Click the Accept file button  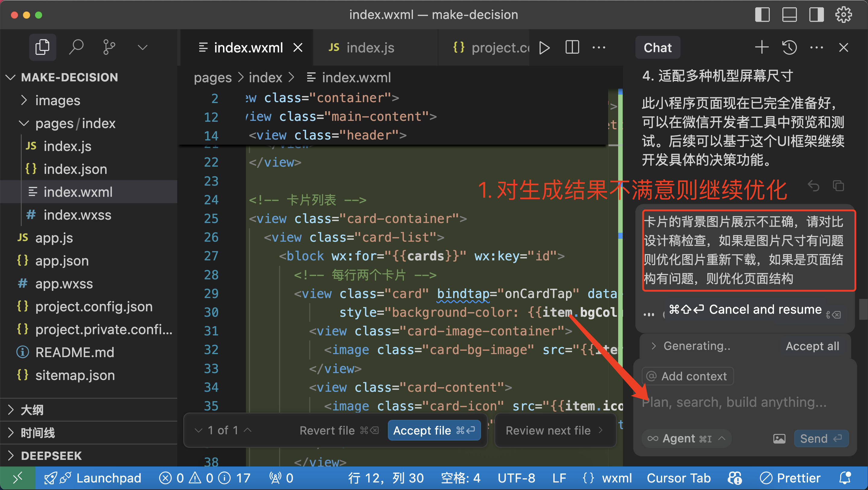(x=434, y=430)
